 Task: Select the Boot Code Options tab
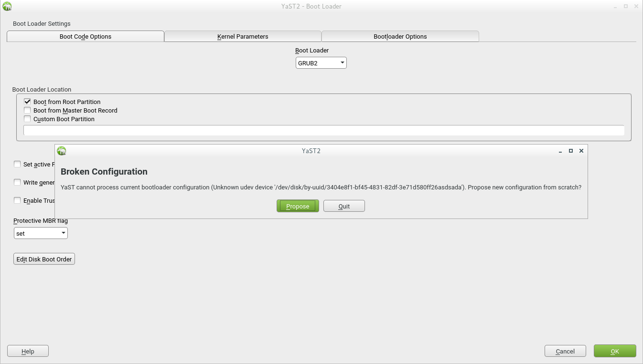(x=86, y=36)
